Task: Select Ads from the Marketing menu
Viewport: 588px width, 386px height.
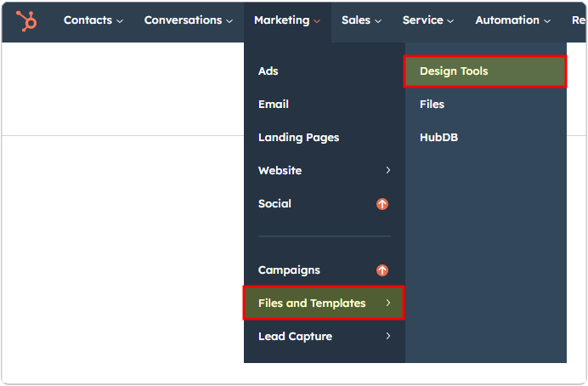Action: tap(269, 71)
